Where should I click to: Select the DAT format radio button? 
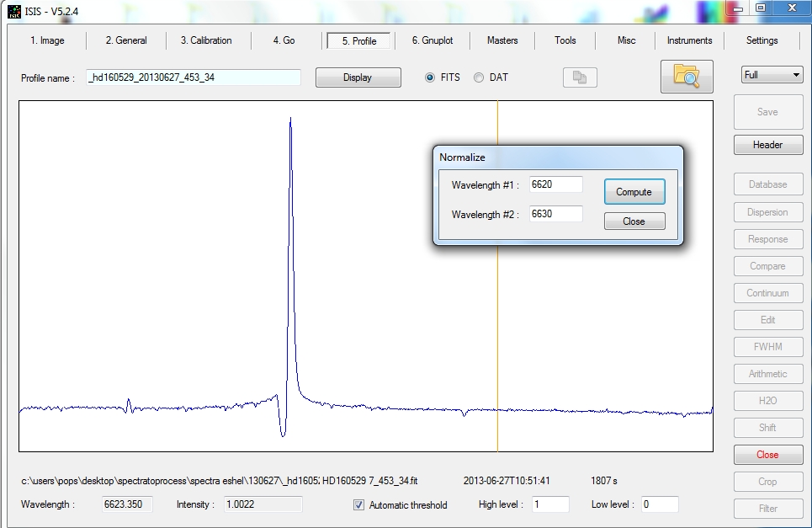pos(479,77)
